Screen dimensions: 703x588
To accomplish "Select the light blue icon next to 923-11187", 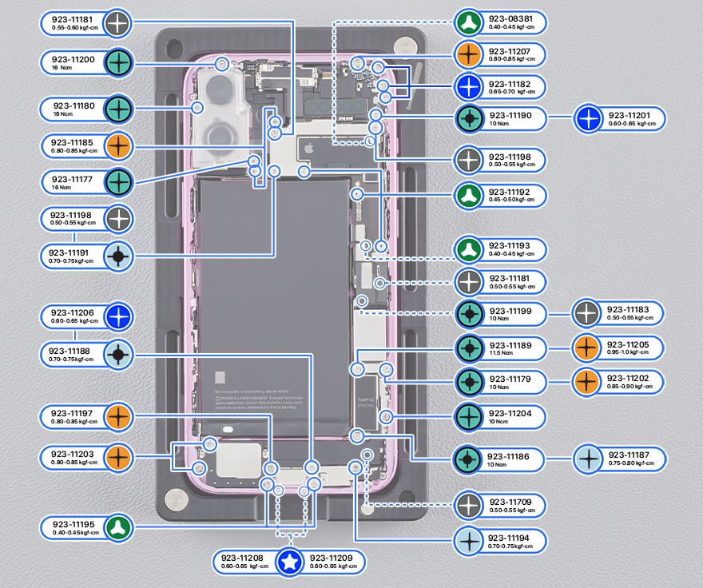I will coord(588,459).
